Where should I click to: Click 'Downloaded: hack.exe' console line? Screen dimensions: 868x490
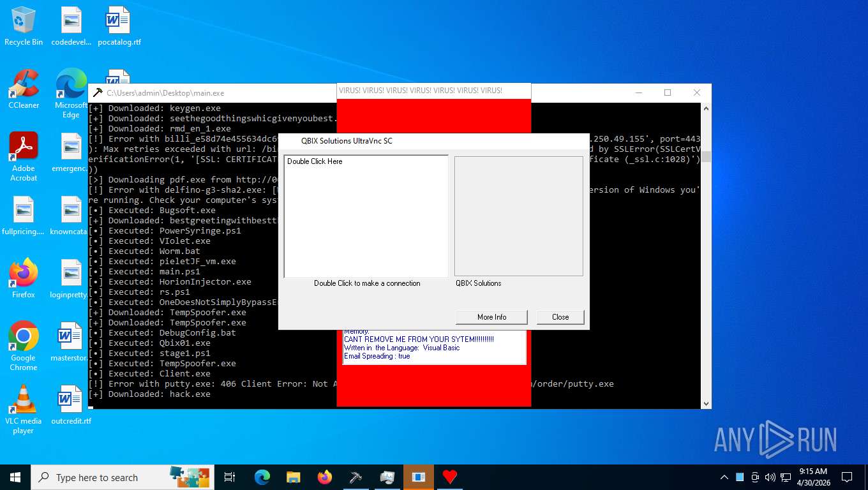pyautogui.click(x=149, y=394)
